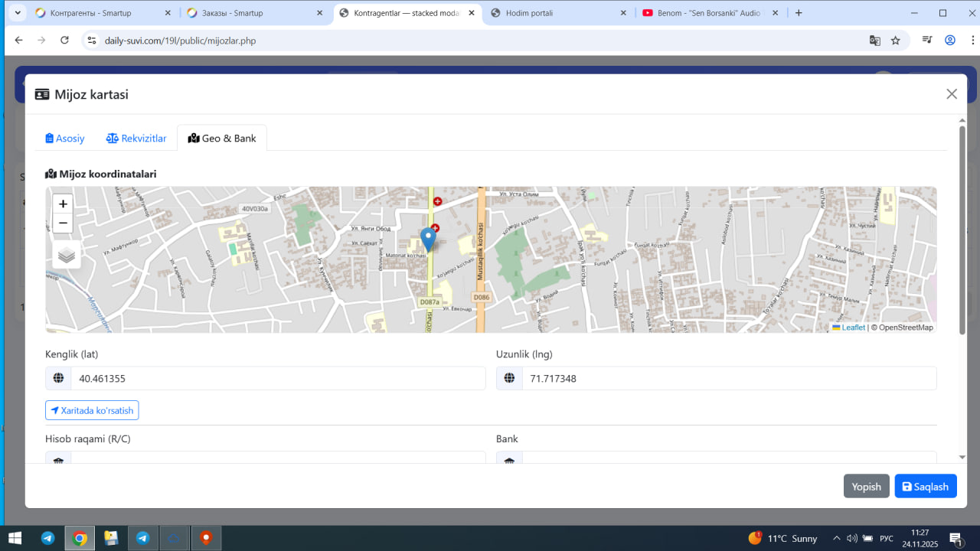Viewport: 980px width, 551px height.
Task: Open the OpenStreetMap attribution link
Action: 906,328
